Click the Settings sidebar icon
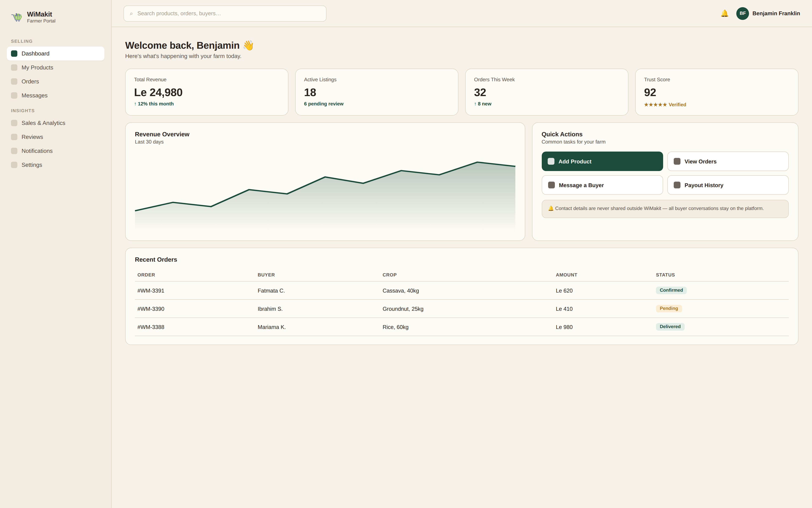Viewport: 812px width, 508px height. [14, 165]
